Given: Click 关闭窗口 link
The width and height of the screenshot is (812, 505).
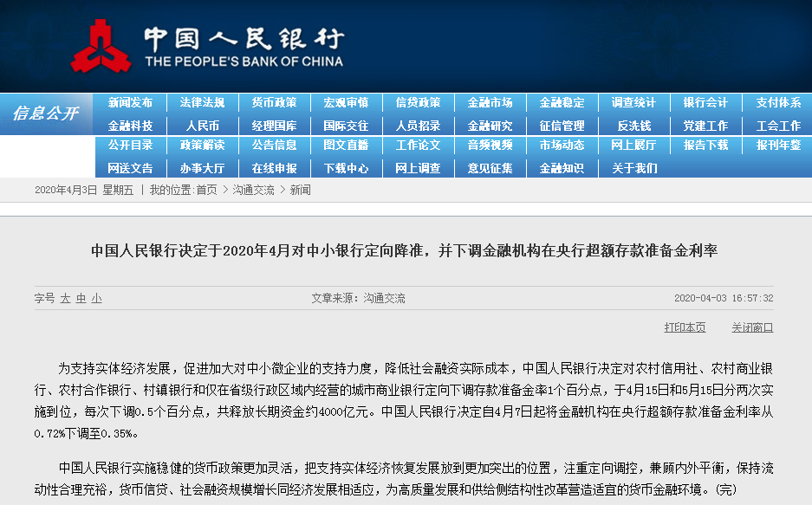Looking at the screenshot, I should pyautogui.click(x=752, y=327).
